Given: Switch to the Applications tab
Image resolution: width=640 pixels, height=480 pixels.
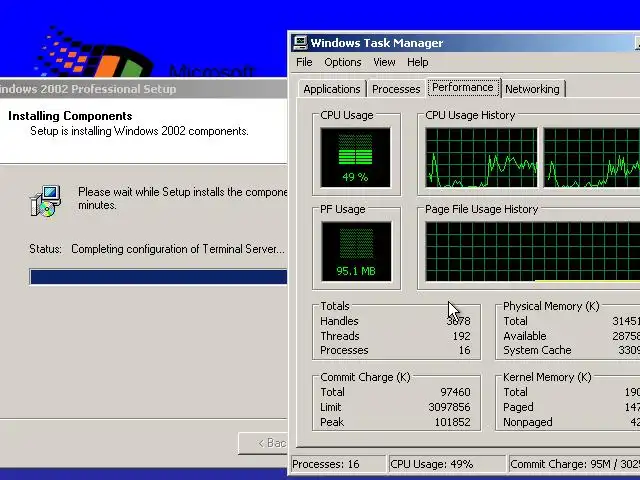Looking at the screenshot, I should (332, 89).
